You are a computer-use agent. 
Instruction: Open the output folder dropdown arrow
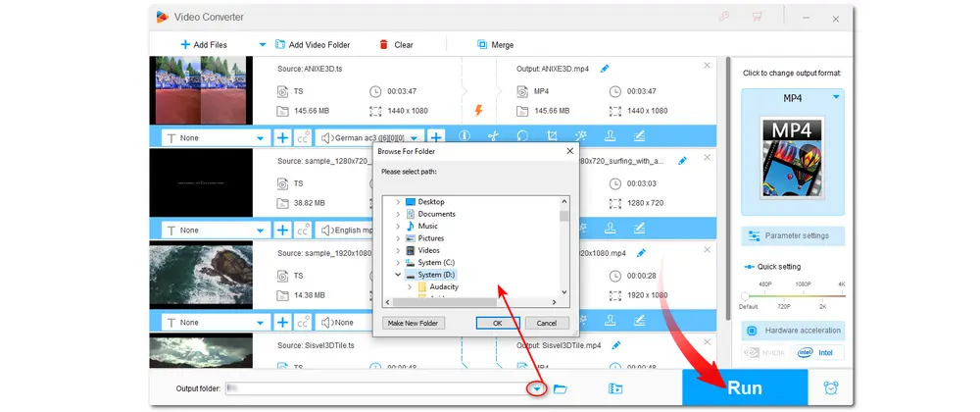tap(536, 388)
